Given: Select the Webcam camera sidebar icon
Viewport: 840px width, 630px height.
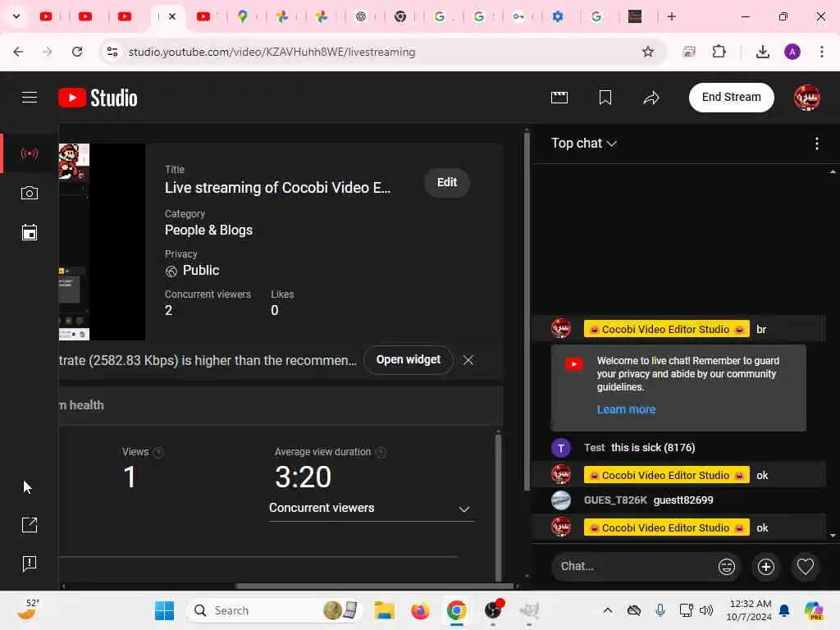Looking at the screenshot, I should [30, 193].
